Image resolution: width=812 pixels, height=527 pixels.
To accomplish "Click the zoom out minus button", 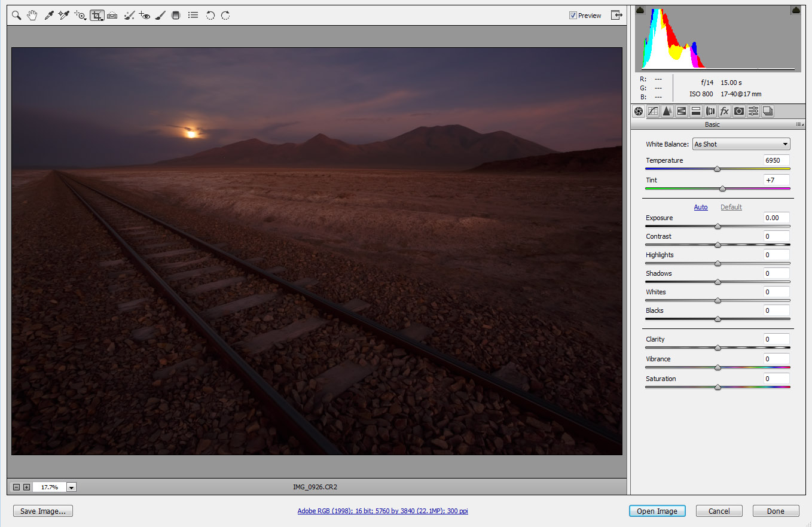I will [x=17, y=488].
